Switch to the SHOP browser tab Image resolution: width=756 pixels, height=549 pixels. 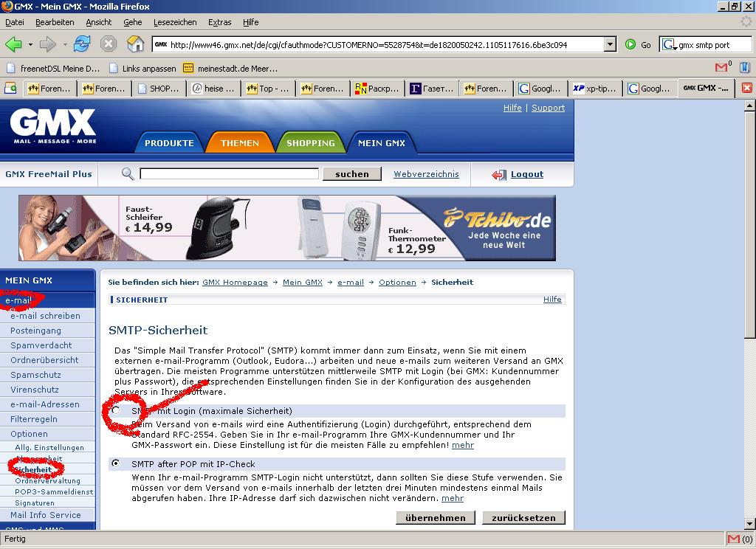click(159, 89)
